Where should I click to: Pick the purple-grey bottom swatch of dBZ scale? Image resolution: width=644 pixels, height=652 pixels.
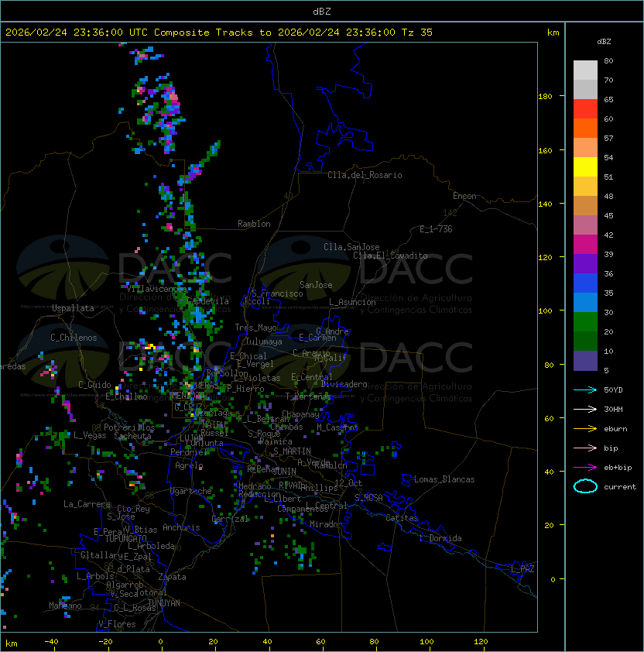click(585, 361)
